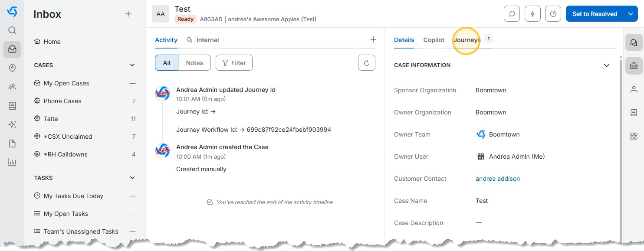644x251 pixels.
Task: Switch to the Journeys tab
Action: 467,40
